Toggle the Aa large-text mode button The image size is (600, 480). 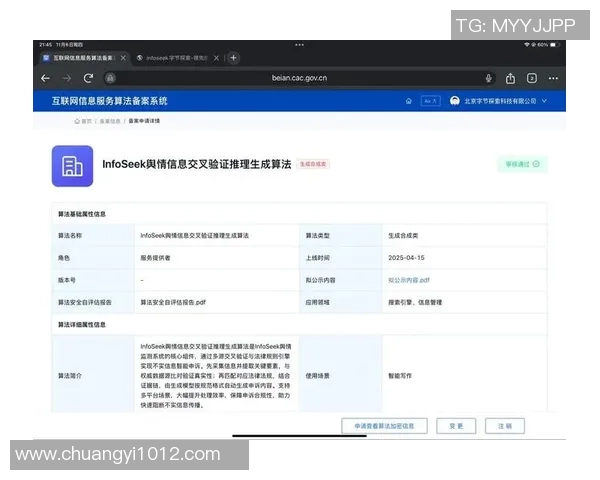click(430, 101)
